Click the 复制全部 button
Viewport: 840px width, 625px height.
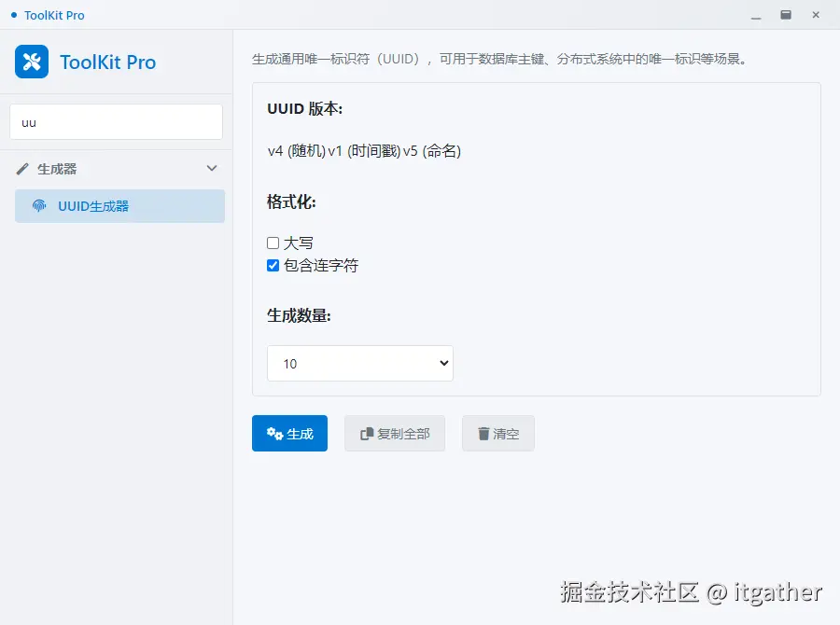tap(395, 433)
